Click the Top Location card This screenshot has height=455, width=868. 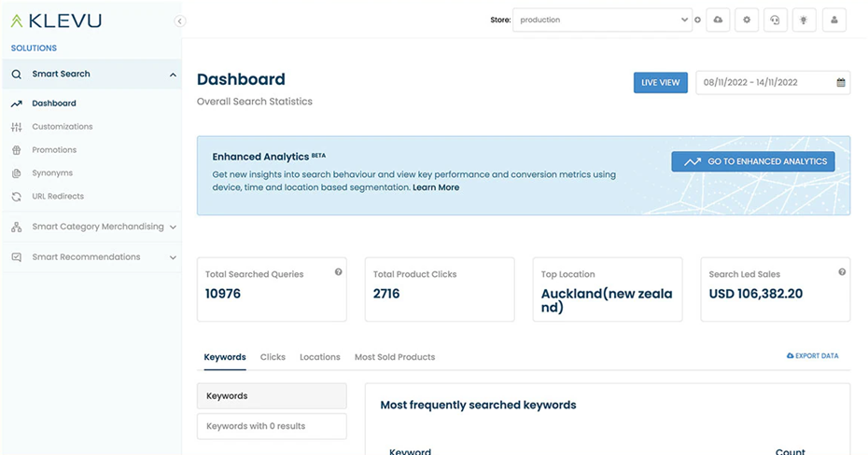608,289
